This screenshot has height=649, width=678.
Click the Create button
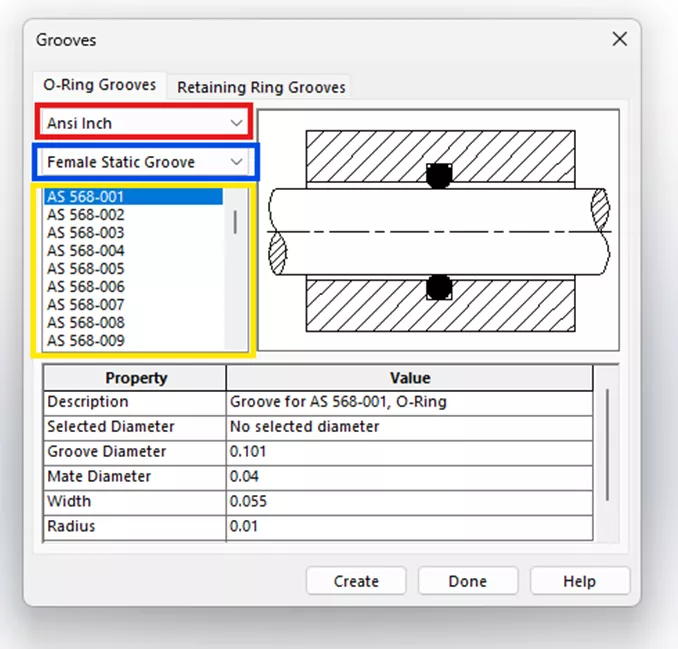tap(356, 581)
